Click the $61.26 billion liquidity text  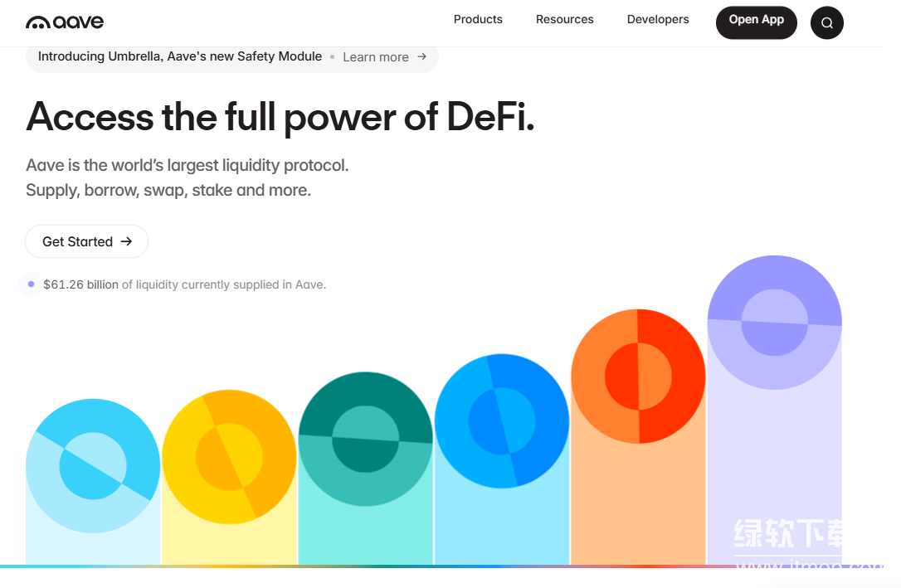80,284
